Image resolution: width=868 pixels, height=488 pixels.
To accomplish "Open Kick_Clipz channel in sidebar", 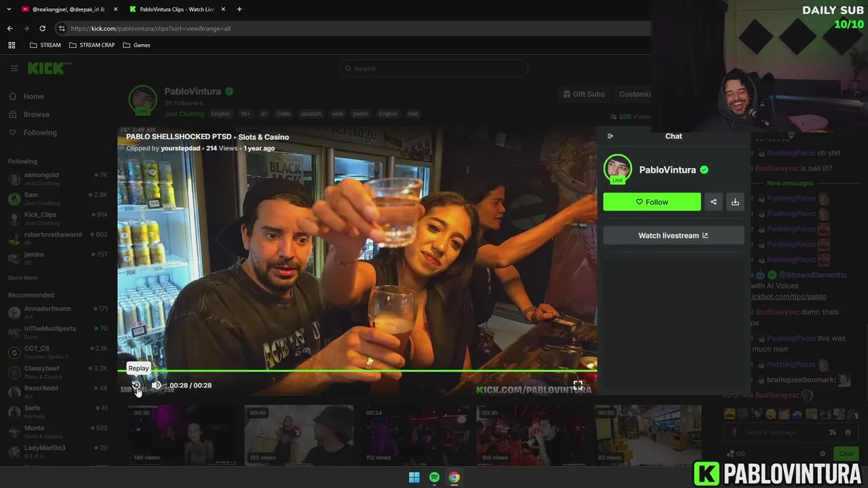I will tap(58, 218).
